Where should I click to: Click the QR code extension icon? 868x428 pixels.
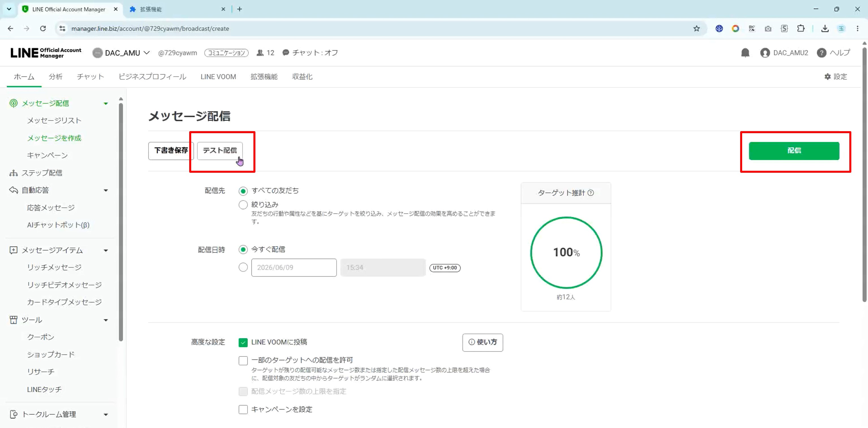coord(752,29)
